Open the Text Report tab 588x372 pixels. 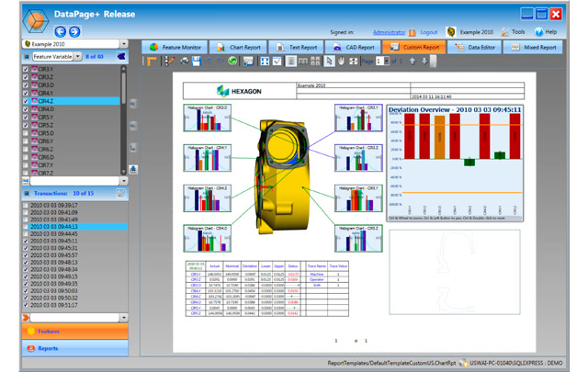tap(296, 47)
